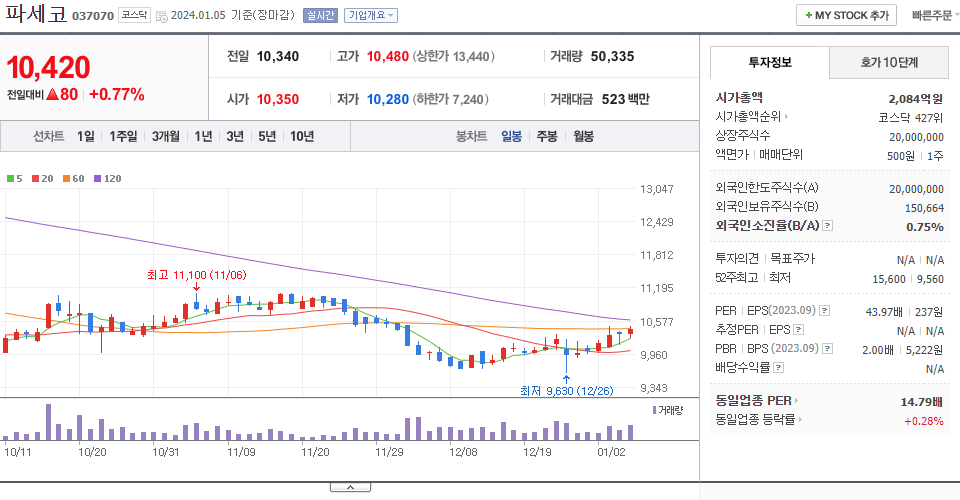
Task: Click the 최저 9,630 (12/26) chart marker
Action: point(566,391)
